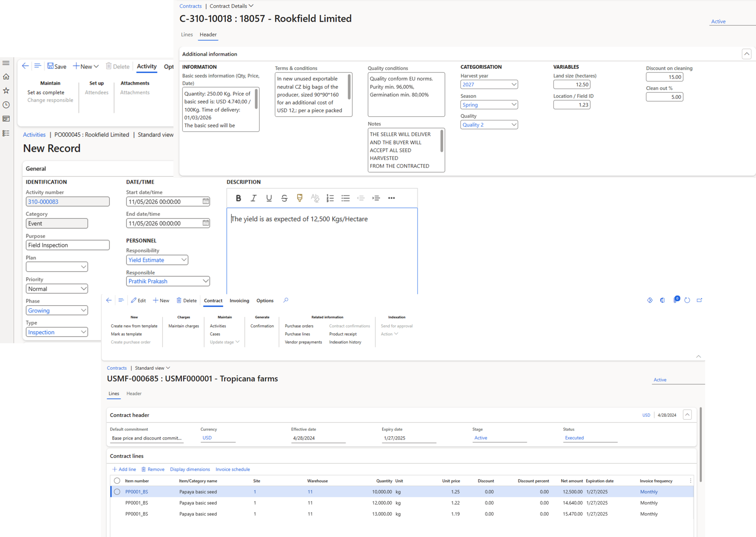
Task: Apply strikethrough in description editor
Action: point(284,198)
